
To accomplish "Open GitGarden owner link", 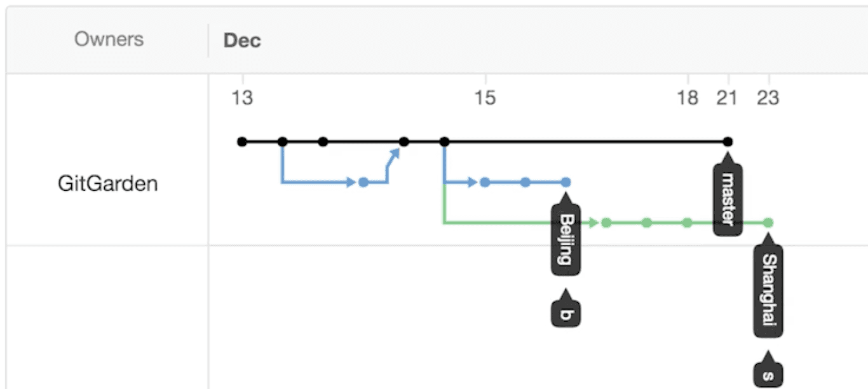I will click(x=108, y=184).
